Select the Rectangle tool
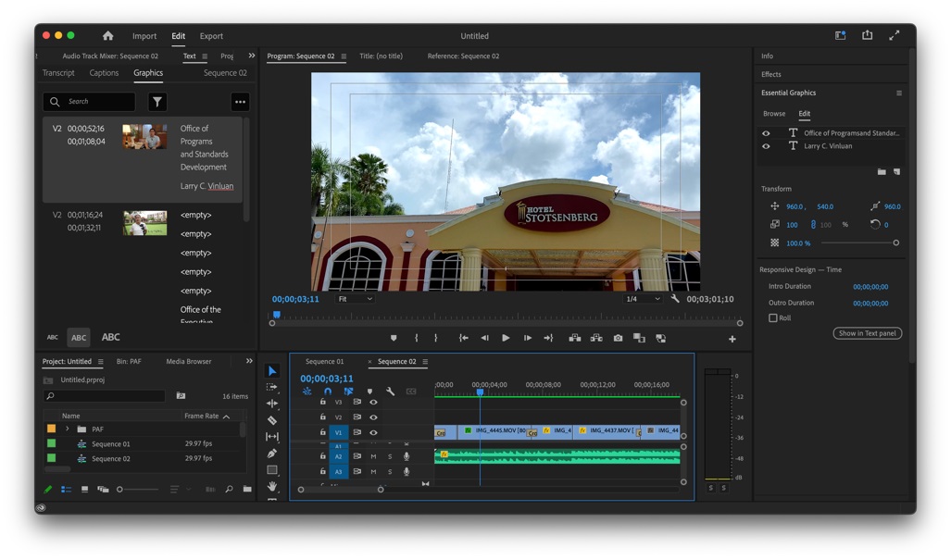This screenshot has height=560, width=951. click(x=272, y=469)
